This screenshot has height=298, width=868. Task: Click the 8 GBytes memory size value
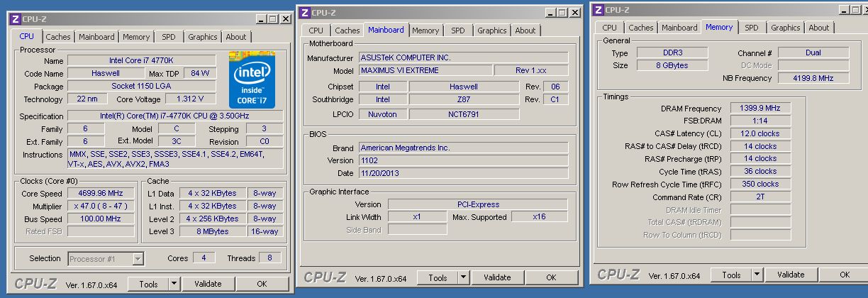(671, 65)
